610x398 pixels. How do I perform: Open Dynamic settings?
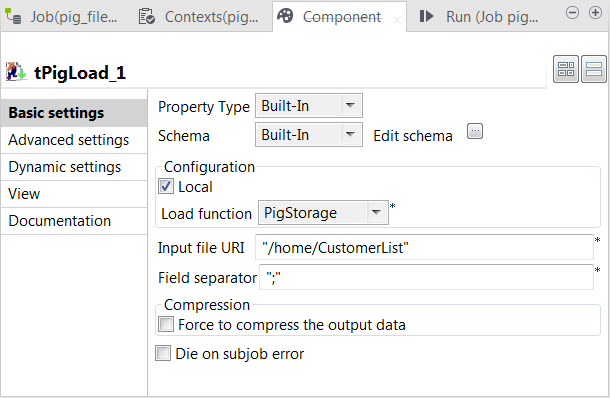point(74,167)
